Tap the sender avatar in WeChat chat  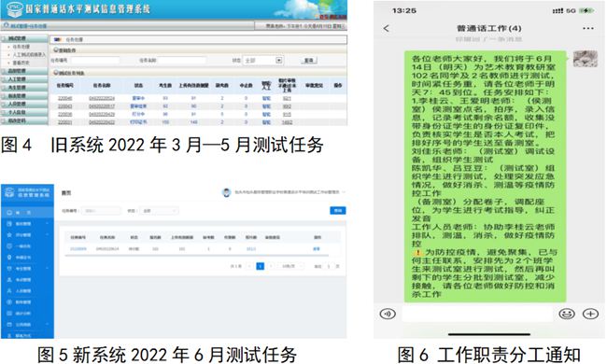click(586, 59)
